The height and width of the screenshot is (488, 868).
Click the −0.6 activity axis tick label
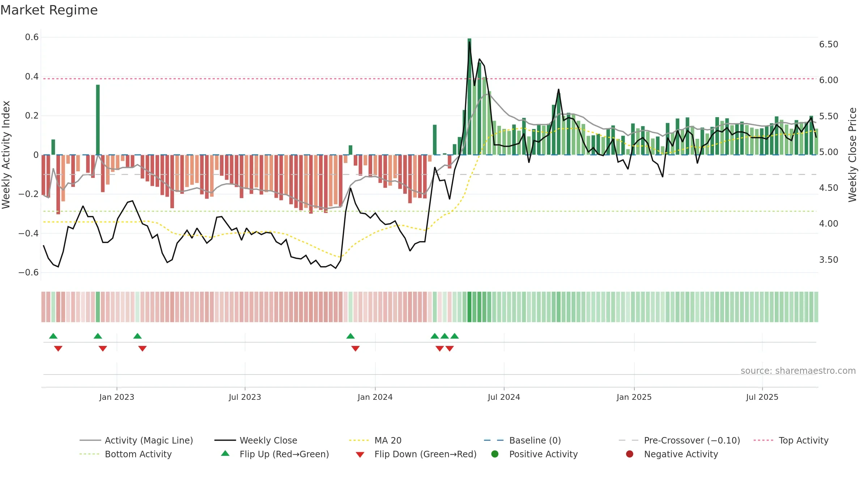(29, 273)
